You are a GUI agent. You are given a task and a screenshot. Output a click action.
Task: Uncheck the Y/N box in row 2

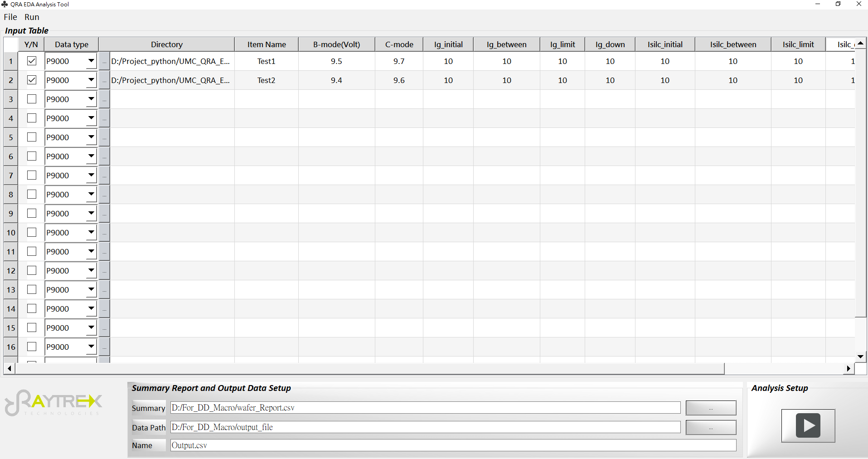(x=32, y=80)
